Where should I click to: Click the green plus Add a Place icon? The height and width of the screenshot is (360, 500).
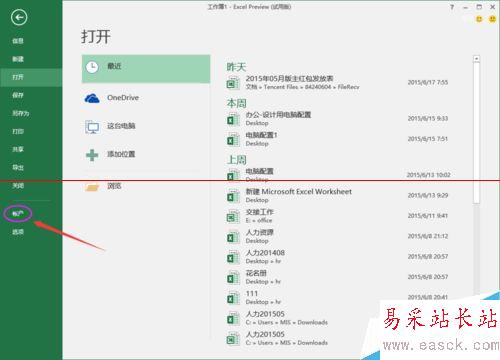92,155
